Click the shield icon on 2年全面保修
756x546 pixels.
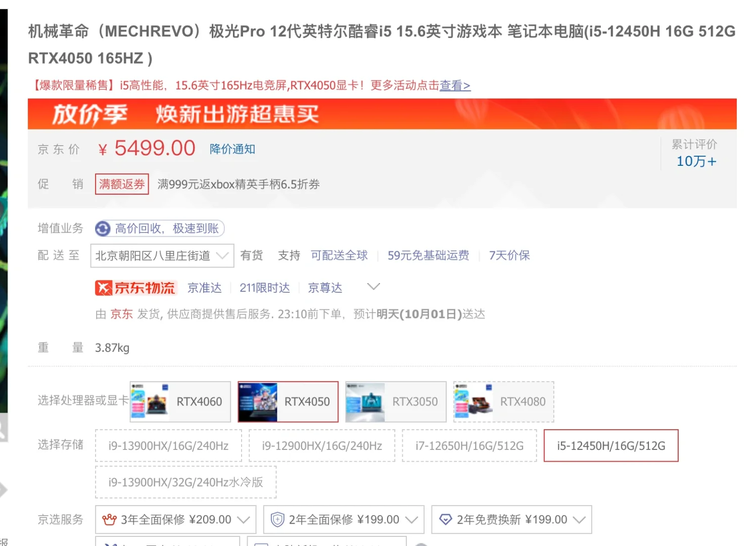(277, 520)
